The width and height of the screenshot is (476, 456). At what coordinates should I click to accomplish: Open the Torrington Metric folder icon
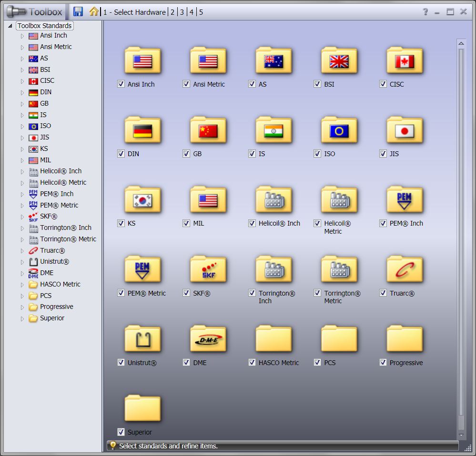[339, 269]
